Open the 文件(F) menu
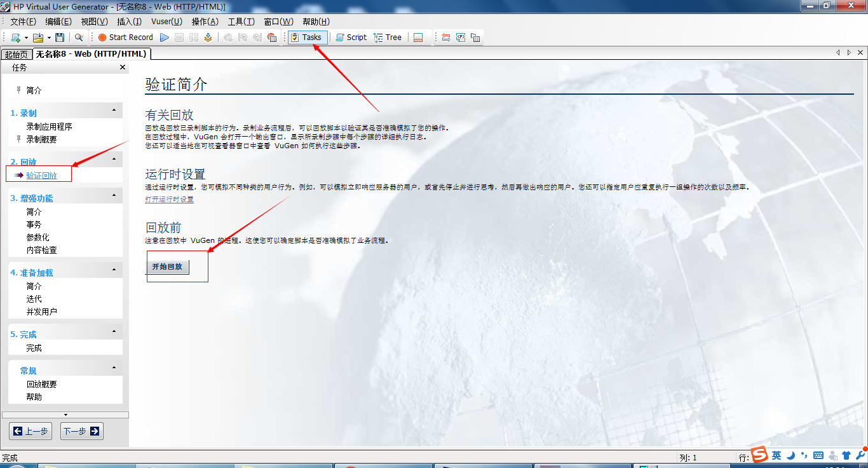This screenshot has width=868, height=468. point(23,22)
